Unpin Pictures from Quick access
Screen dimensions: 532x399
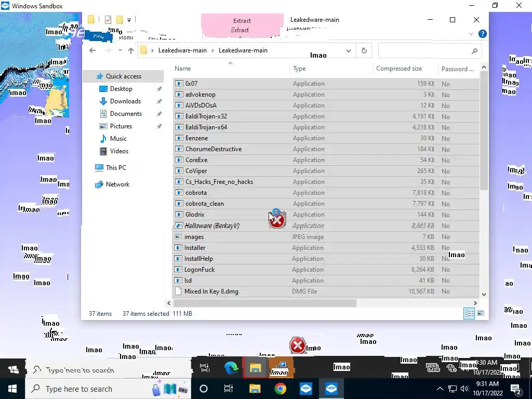pyautogui.click(x=159, y=126)
